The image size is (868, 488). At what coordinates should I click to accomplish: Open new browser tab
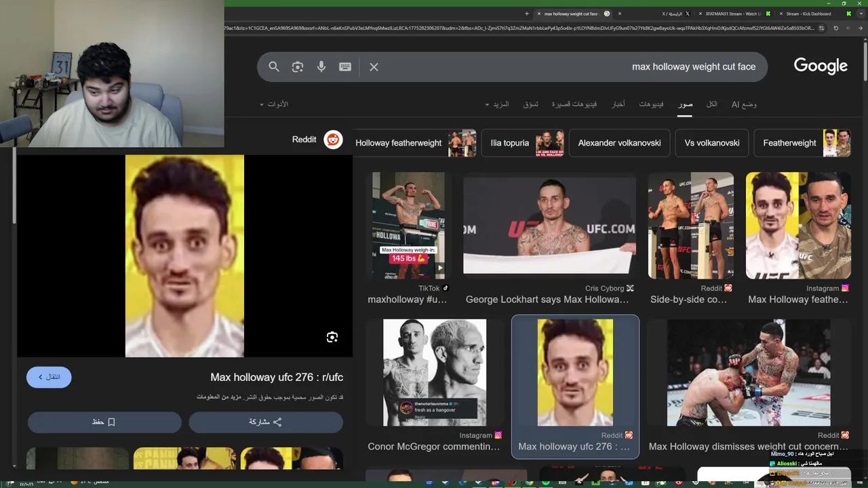pyautogui.click(x=526, y=14)
